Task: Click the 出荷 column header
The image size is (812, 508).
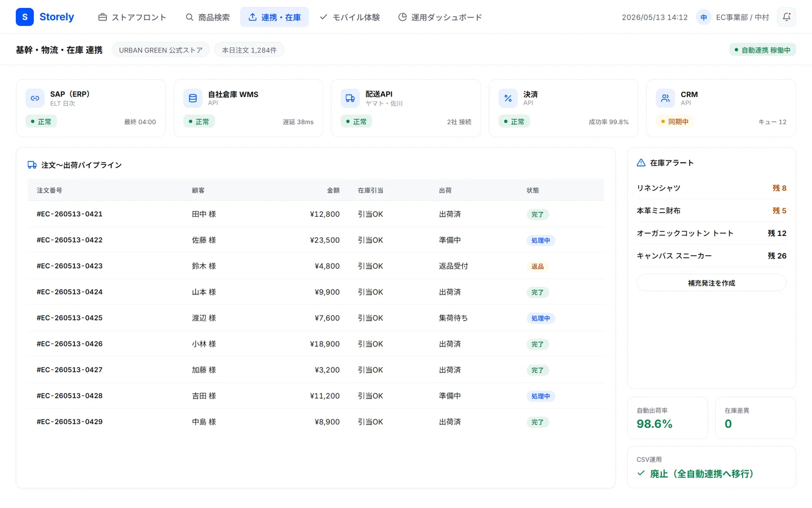Action: point(445,190)
